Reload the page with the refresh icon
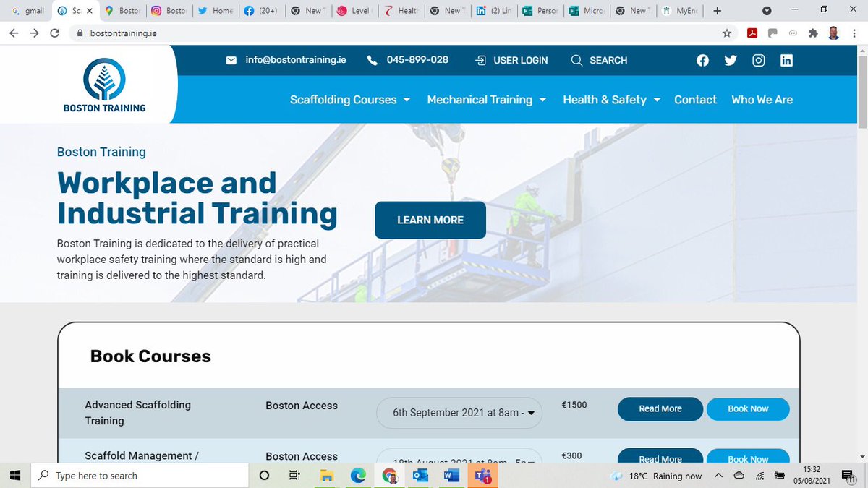 [x=55, y=33]
